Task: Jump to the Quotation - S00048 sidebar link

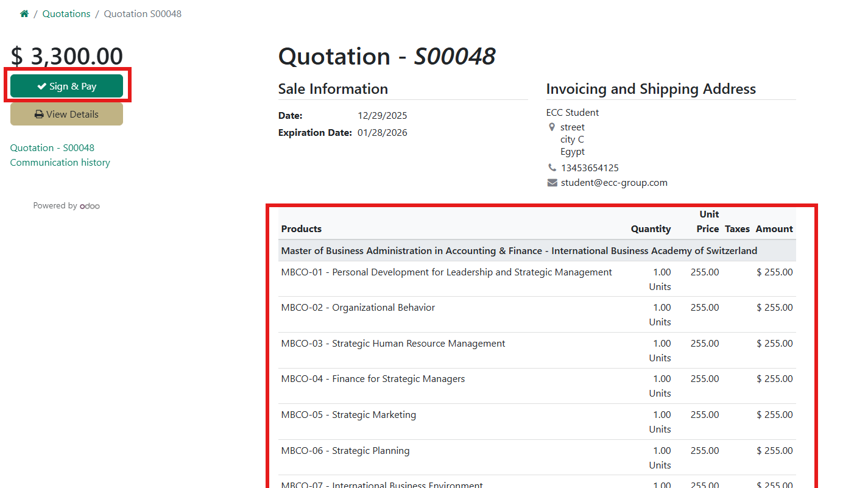Action: point(52,148)
